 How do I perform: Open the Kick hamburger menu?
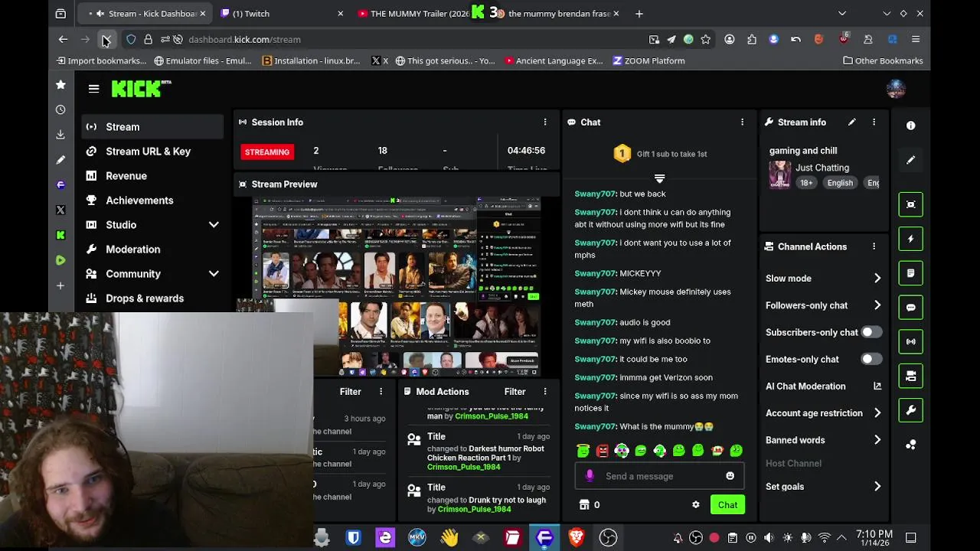93,89
